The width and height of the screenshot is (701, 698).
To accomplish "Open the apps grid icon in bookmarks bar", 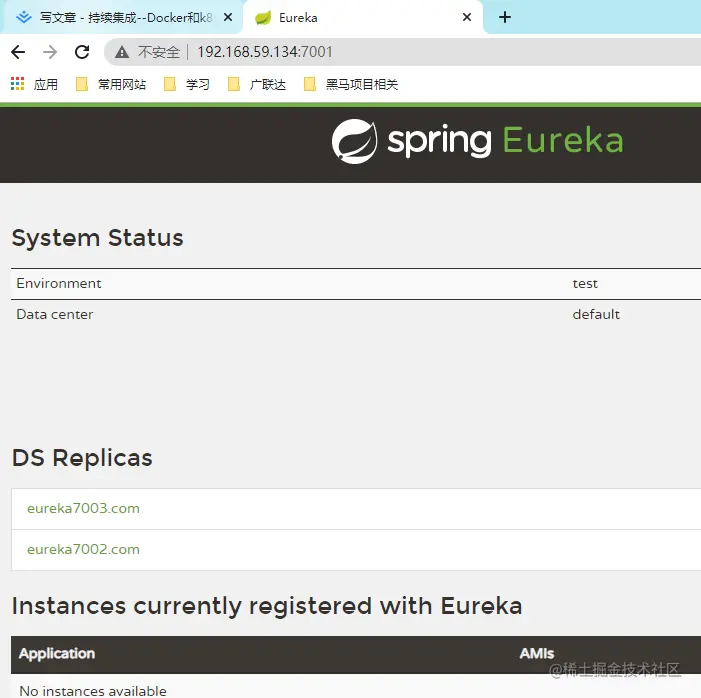I will point(17,84).
